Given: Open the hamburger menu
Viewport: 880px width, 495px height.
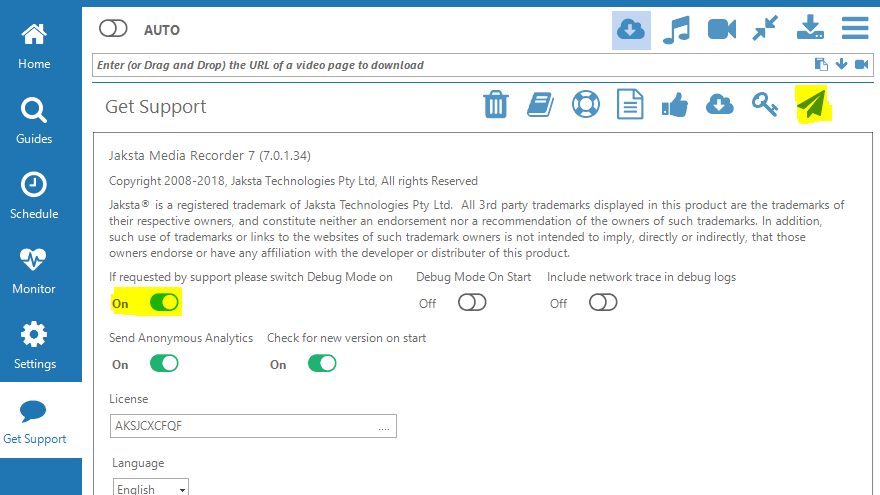Looking at the screenshot, I should tap(855, 28).
